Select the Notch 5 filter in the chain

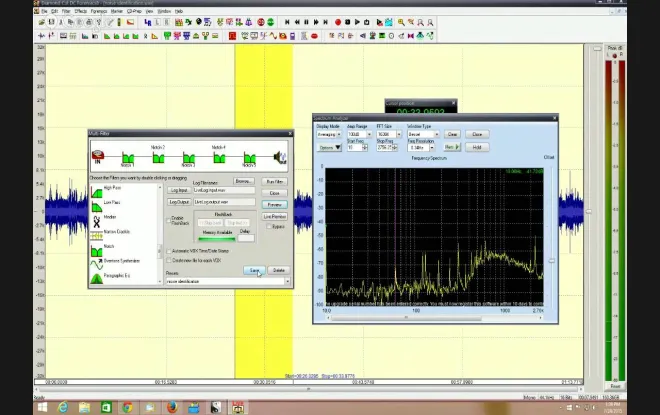point(250,159)
